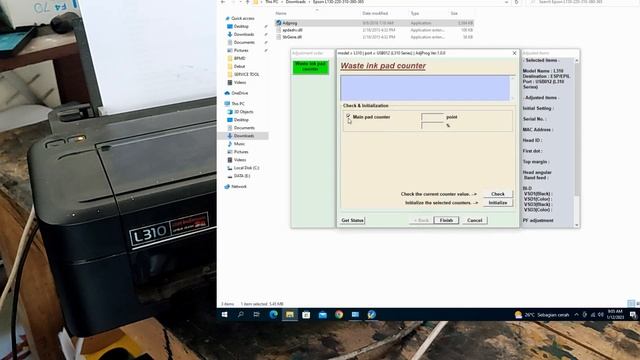
Task: Open the notification center icon
Action: tap(633, 315)
